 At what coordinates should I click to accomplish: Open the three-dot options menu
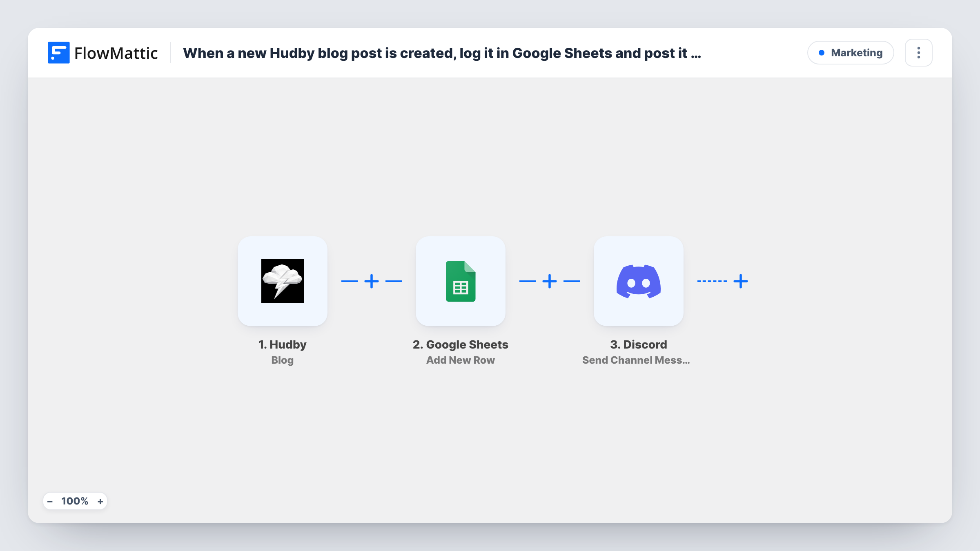point(918,53)
